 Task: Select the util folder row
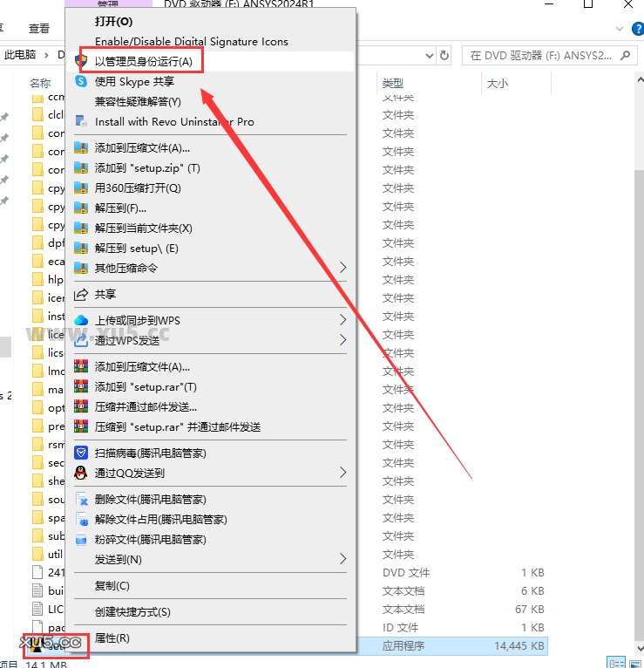pyautogui.click(x=48, y=555)
